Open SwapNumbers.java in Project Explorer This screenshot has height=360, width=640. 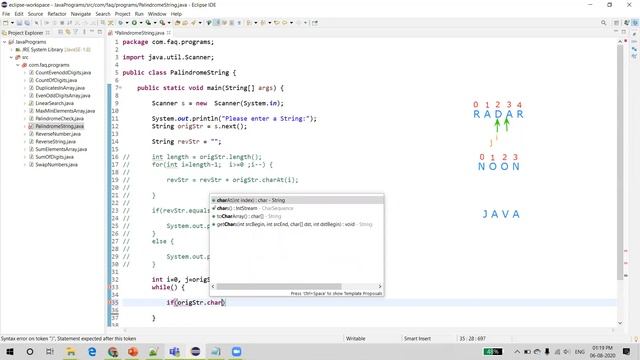(x=56, y=164)
